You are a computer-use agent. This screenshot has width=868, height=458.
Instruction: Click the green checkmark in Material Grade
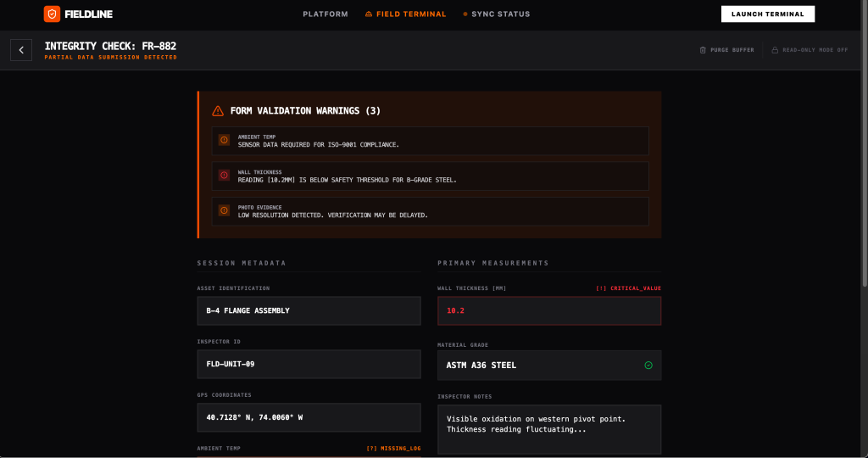(x=648, y=366)
